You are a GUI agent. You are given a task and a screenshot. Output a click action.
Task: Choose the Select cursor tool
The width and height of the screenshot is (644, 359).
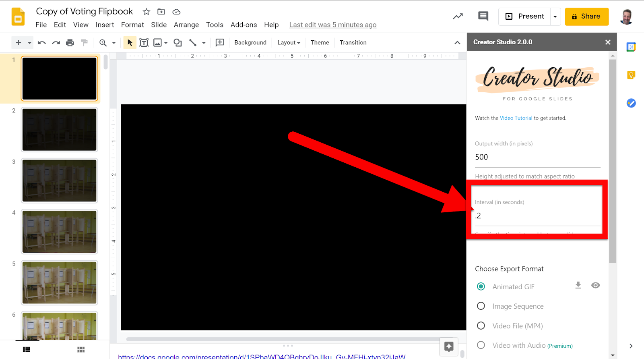(130, 42)
